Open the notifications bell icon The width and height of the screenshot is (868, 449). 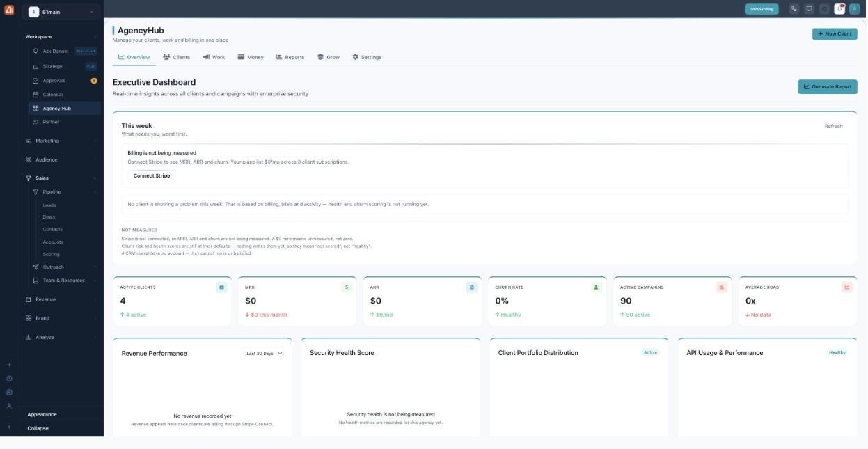[839, 9]
